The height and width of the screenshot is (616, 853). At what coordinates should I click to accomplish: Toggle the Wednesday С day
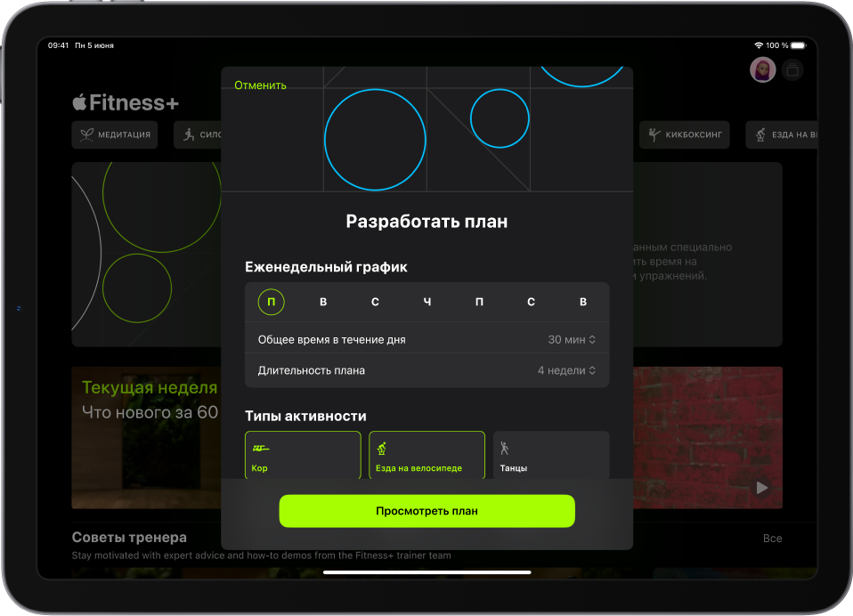[x=375, y=302]
